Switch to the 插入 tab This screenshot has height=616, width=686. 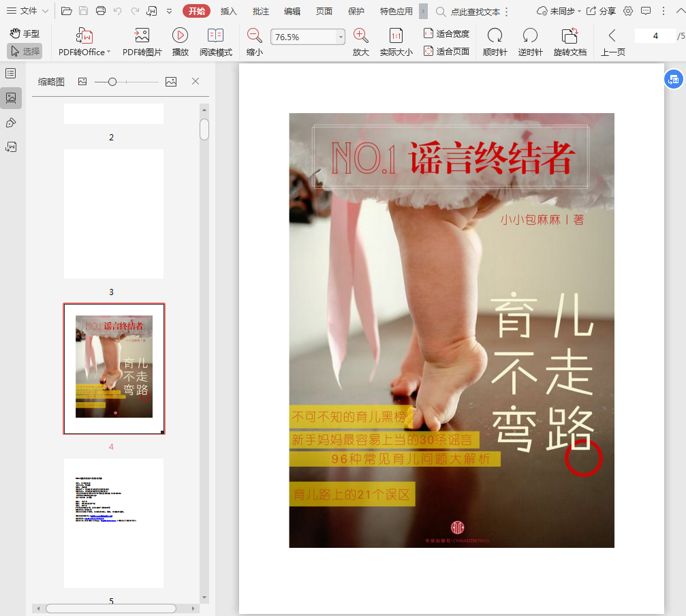[x=229, y=12]
